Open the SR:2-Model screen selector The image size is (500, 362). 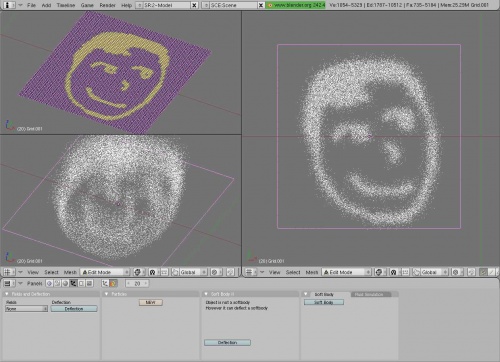[140, 5]
